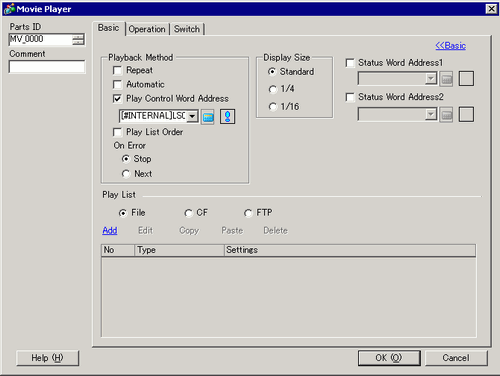
Task: Open Help with the Help button
Action: (47, 358)
